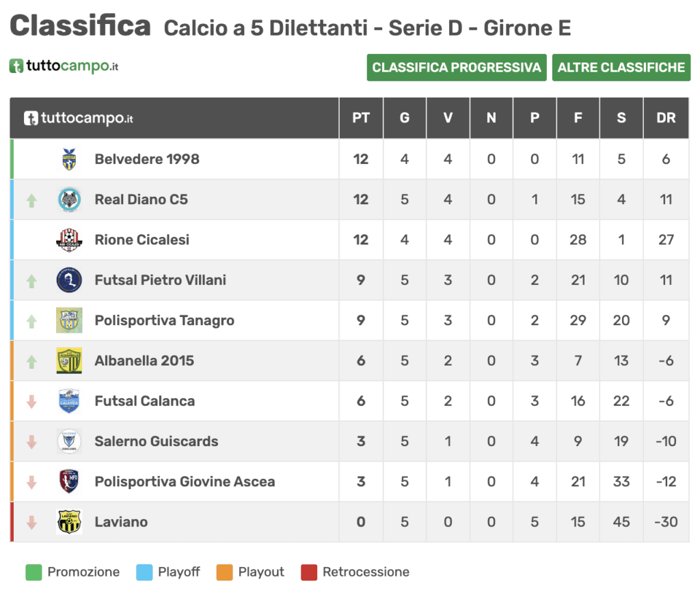Click the Belvedere 1998 team crest
Viewport: 700px width, 597px height.
point(69,159)
